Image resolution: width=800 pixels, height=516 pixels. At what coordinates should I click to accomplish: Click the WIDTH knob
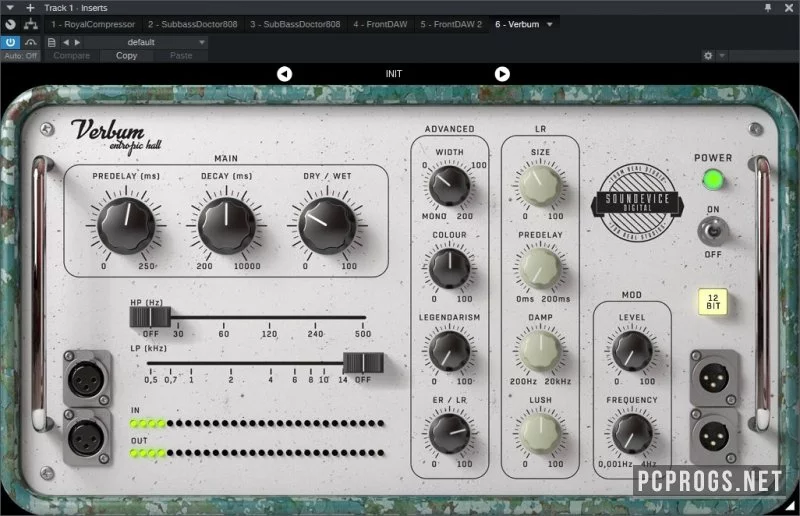(x=449, y=186)
